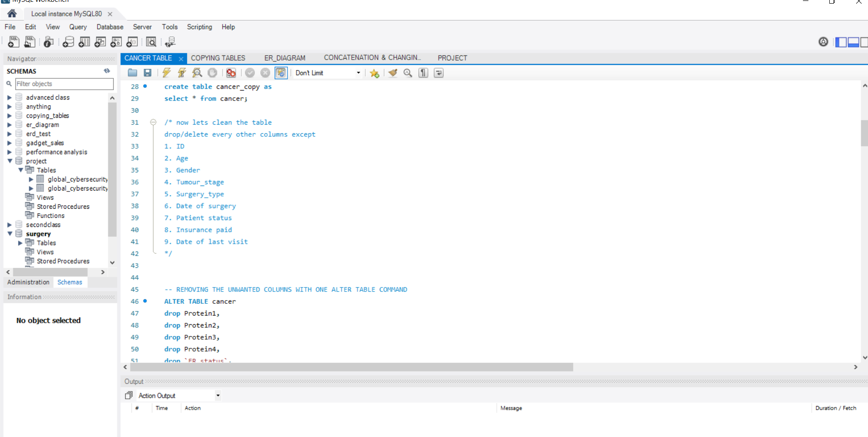
Task: Open the home screen icon
Action: coord(12,13)
